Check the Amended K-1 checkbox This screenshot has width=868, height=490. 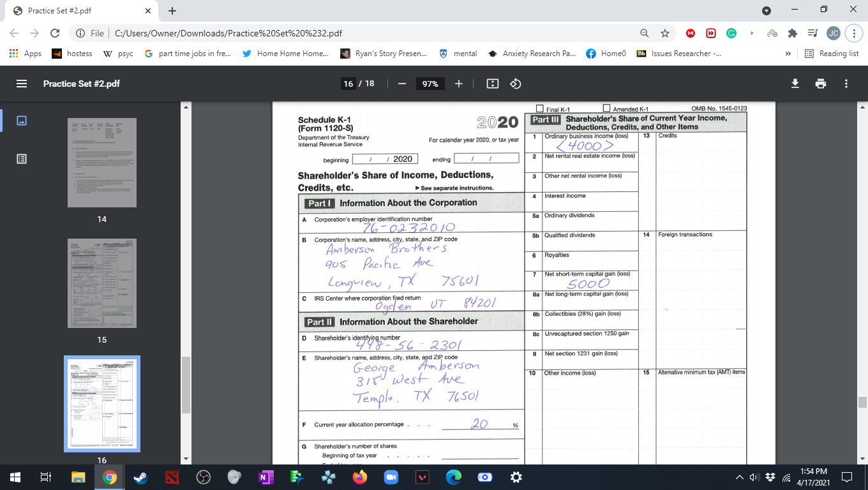[x=606, y=107]
